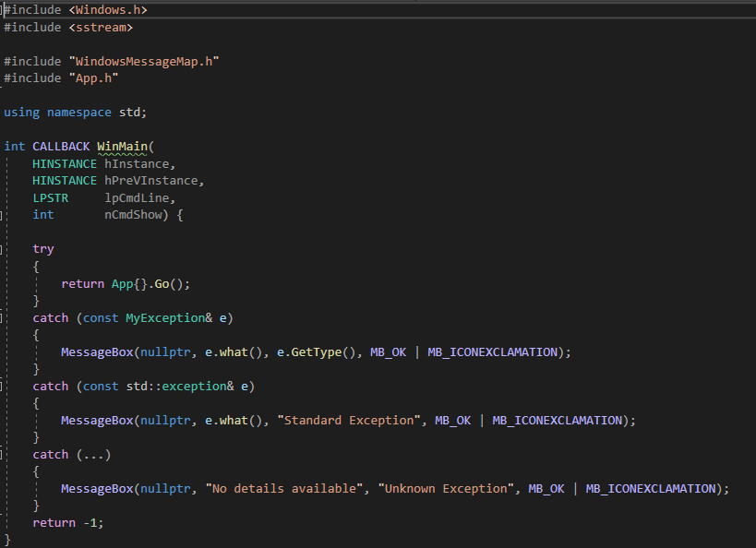Click the "Standard Exception" string literal
The image size is (756, 548).
349,421
